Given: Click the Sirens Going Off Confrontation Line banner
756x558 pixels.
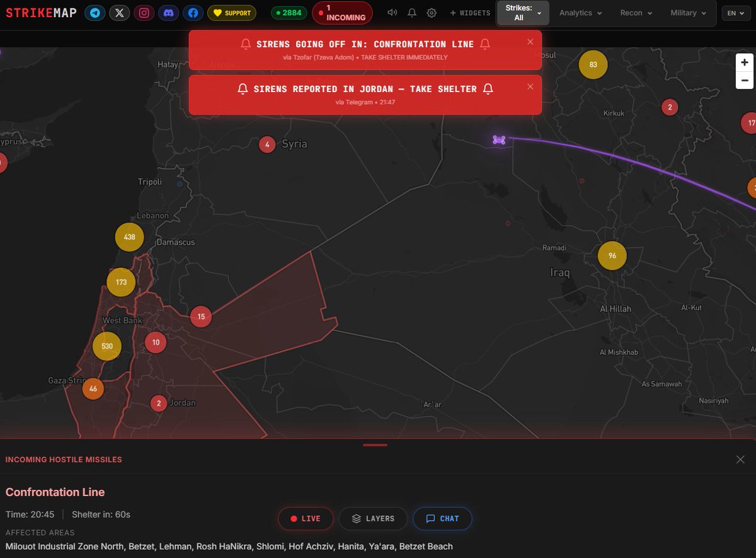Looking at the screenshot, I should click(365, 50).
